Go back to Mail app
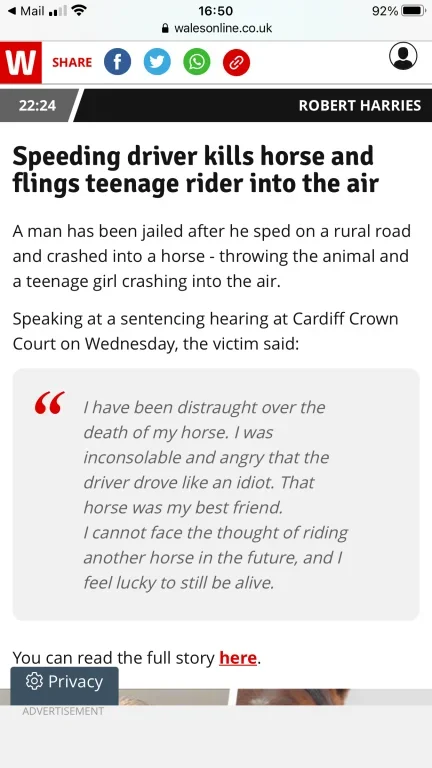 [x=27, y=11]
